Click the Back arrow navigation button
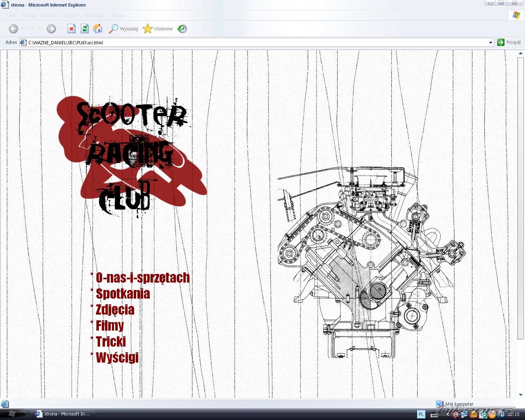The height and width of the screenshot is (420, 525). [14, 29]
